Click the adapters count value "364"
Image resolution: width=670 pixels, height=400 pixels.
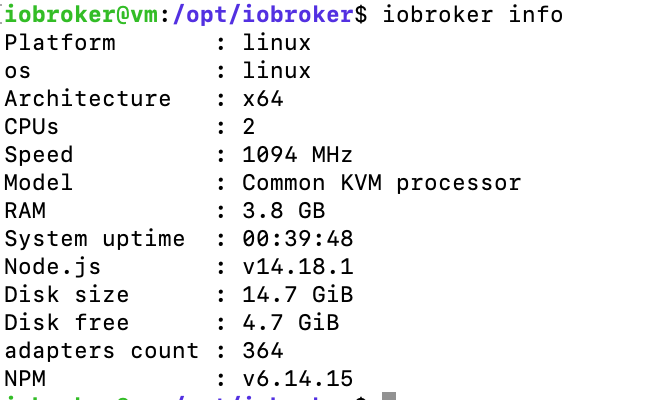[263, 351]
